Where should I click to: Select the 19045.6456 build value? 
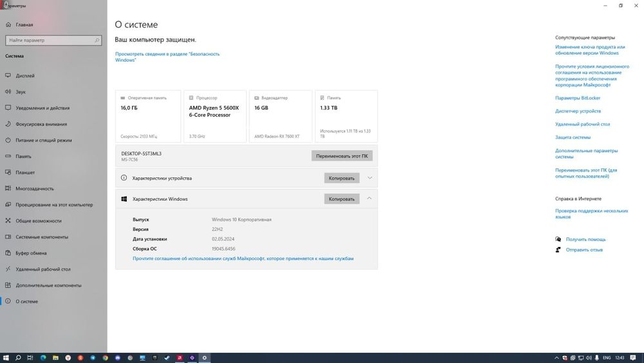click(x=223, y=249)
